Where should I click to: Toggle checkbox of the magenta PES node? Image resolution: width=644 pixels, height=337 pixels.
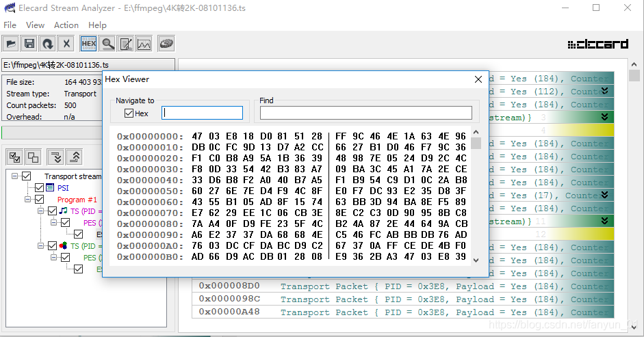(x=65, y=222)
